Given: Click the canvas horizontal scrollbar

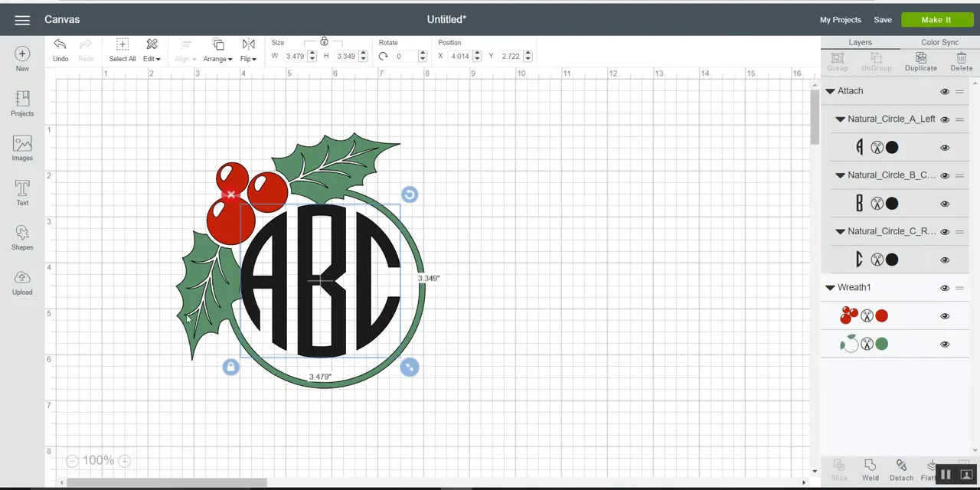Looking at the screenshot, I should [x=166, y=482].
